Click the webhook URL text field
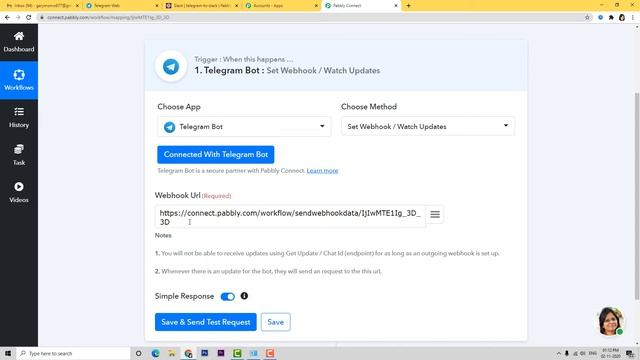The height and width of the screenshot is (360, 640). coord(290,217)
